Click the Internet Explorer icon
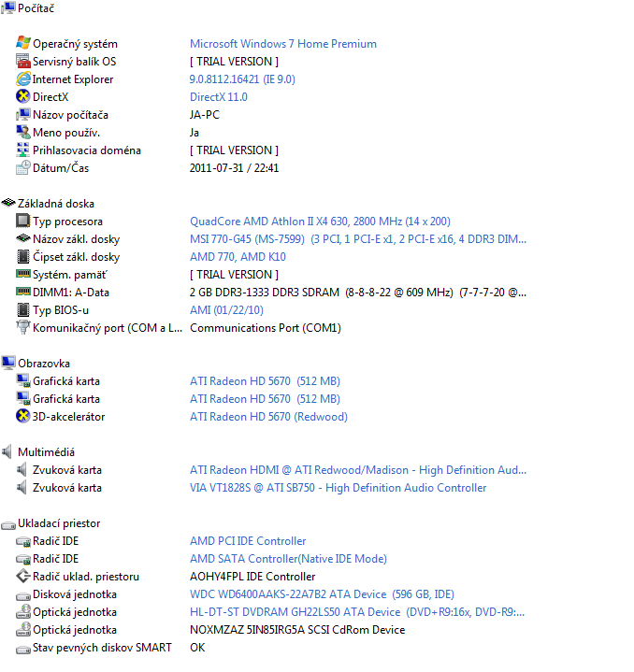634x672 pixels. [x=23, y=79]
